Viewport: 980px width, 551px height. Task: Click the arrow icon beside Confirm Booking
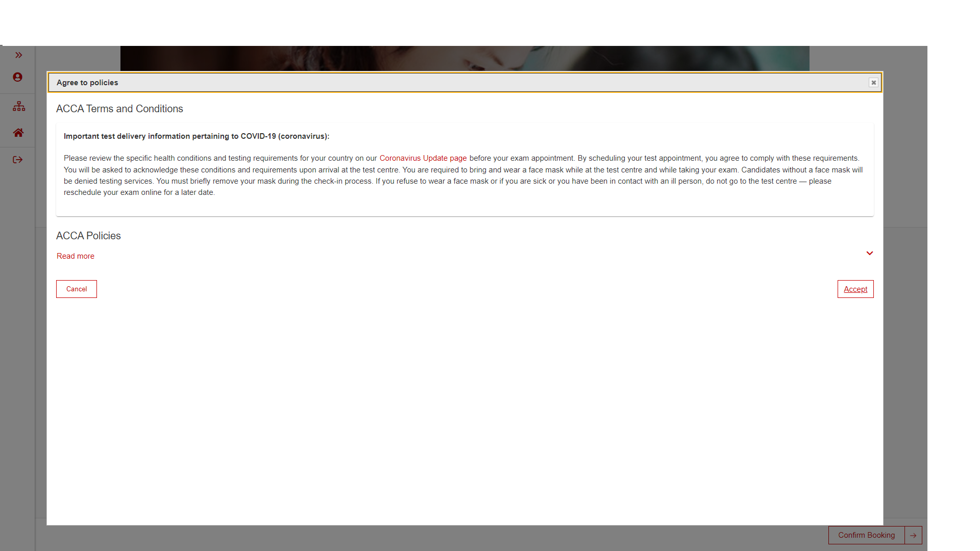click(913, 535)
